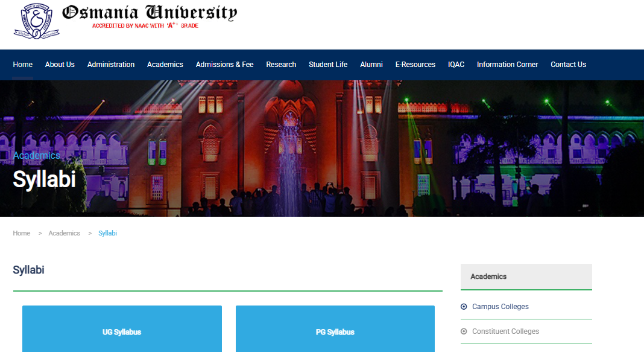Open the Constituent Colleges sidebar link
The image size is (644, 352).
click(505, 331)
